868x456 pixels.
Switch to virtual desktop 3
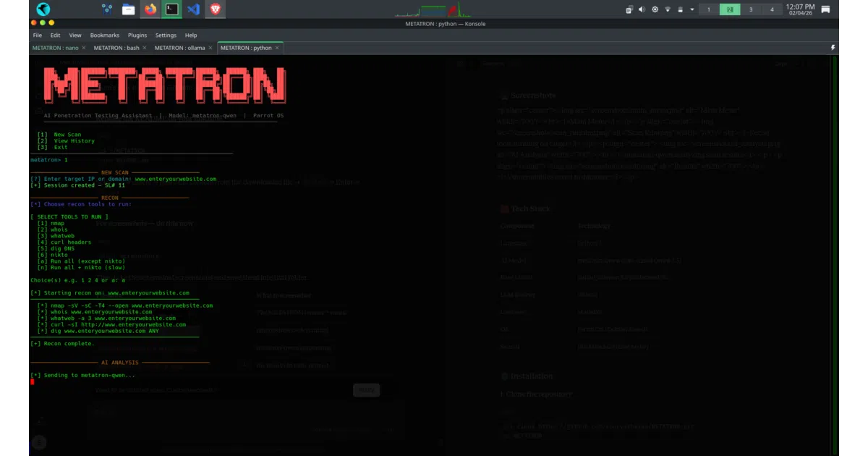point(751,9)
